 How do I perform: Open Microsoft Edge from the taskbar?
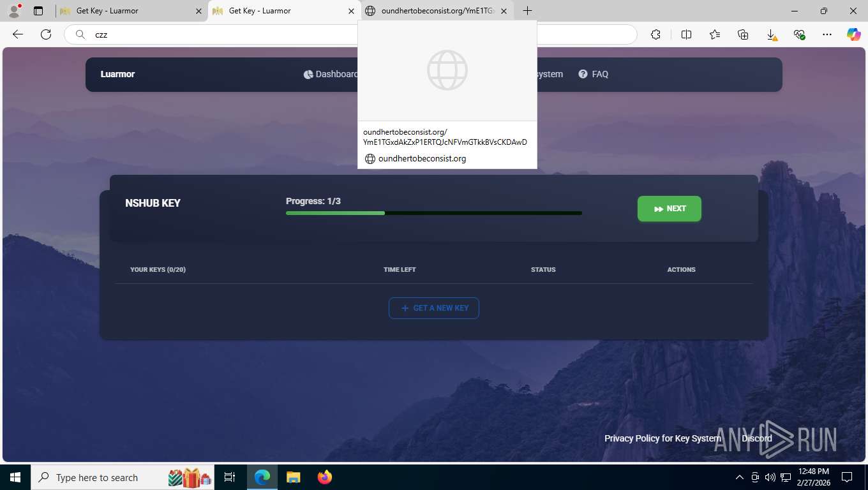click(262, 477)
